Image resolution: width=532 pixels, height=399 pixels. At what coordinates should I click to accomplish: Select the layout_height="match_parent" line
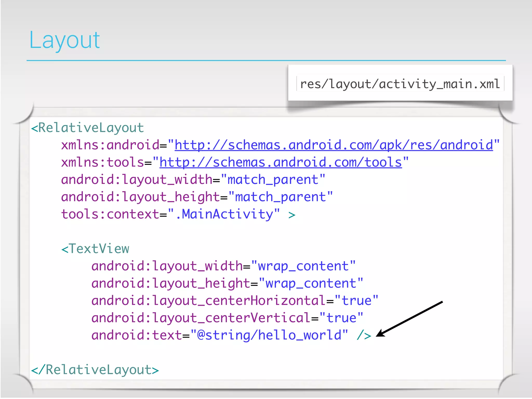[197, 197]
